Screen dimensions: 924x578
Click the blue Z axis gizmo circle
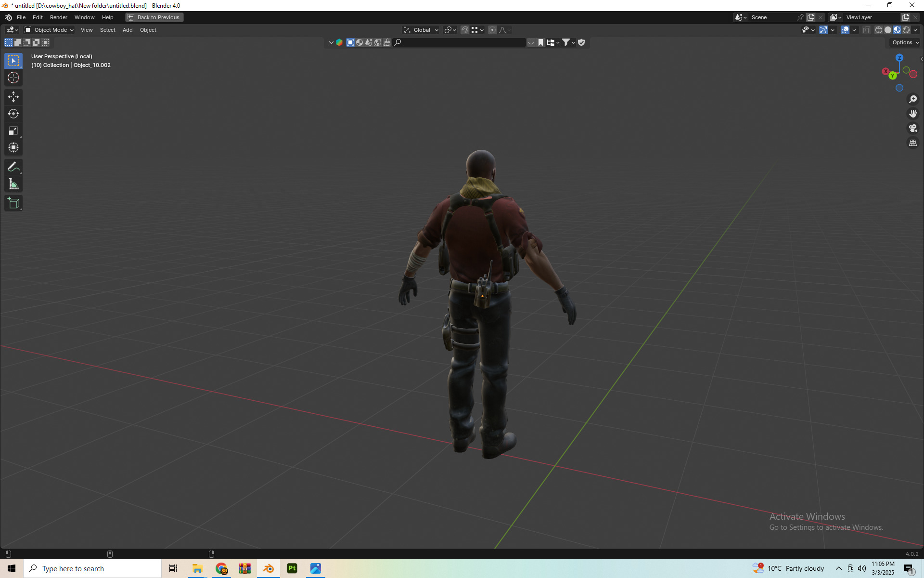[899, 58]
